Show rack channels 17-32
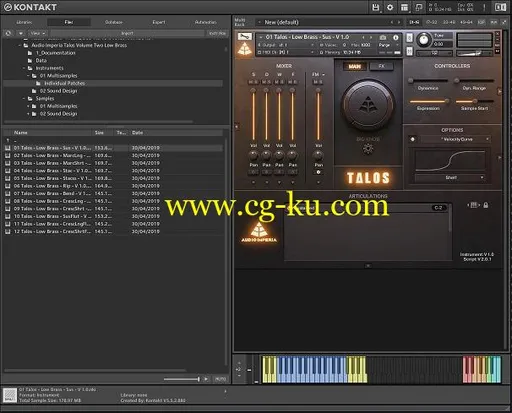Viewport: 512px width, 413px height. pos(431,22)
